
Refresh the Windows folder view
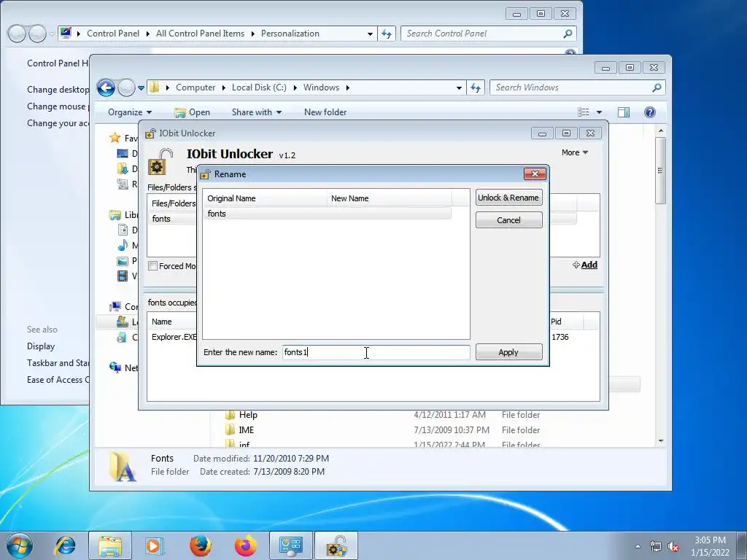pyautogui.click(x=476, y=87)
